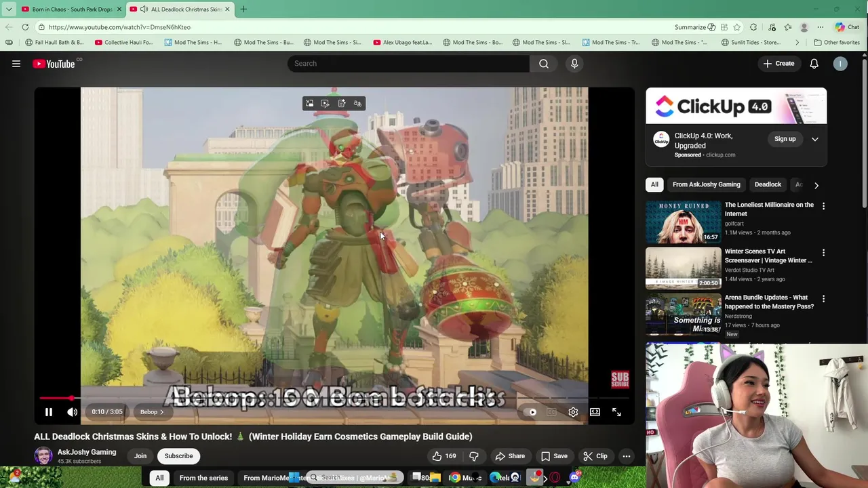Like the video with 169 likes
The height and width of the screenshot is (488, 868).
tap(444, 456)
